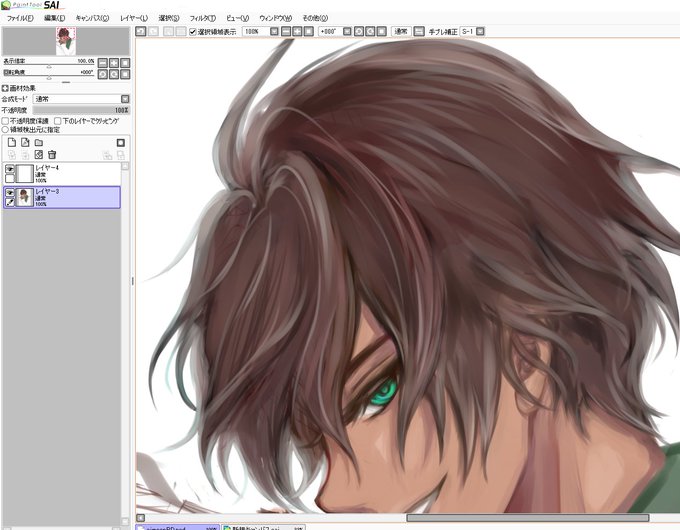This screenshot has height=530, width=680.
Task: Switch to the first document tab
Action: 177,527
